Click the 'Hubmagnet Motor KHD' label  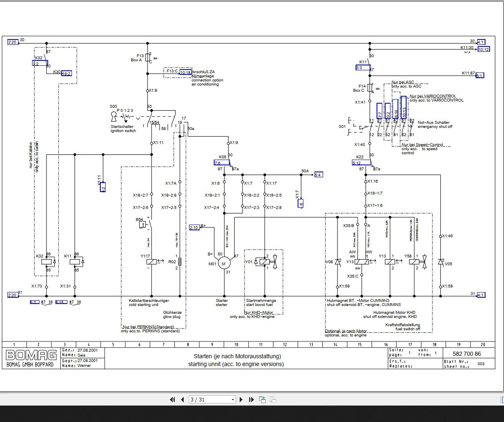coord(395,313)
